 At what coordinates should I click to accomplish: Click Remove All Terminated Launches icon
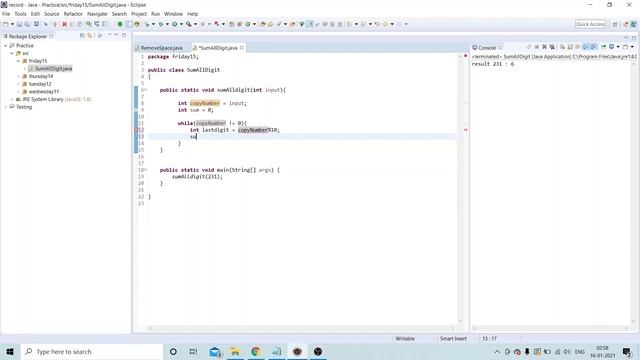click(x=553, y=47)
